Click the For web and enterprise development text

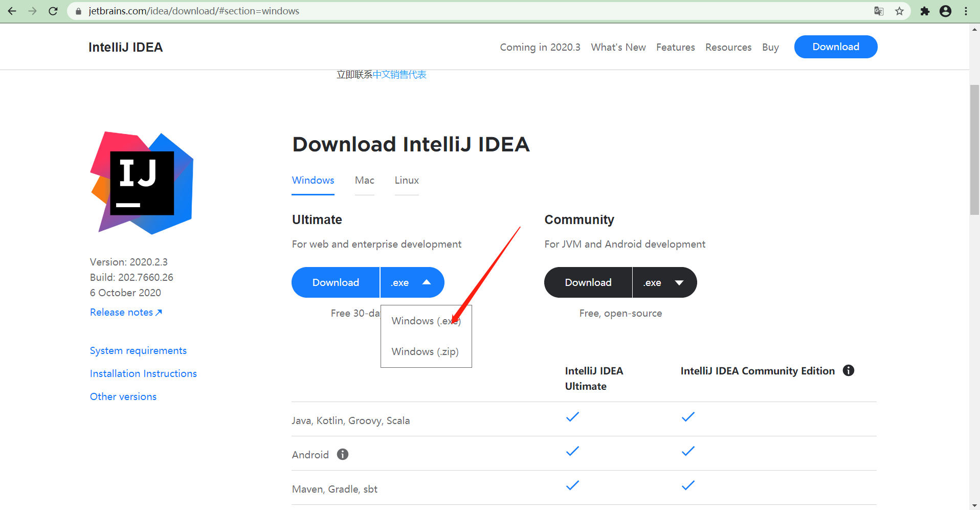[376, 244]
